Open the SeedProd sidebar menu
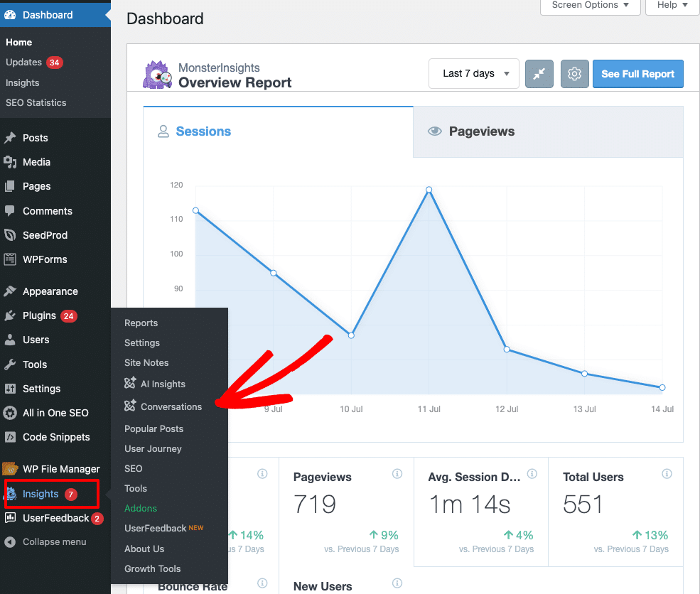 [45, 235]
